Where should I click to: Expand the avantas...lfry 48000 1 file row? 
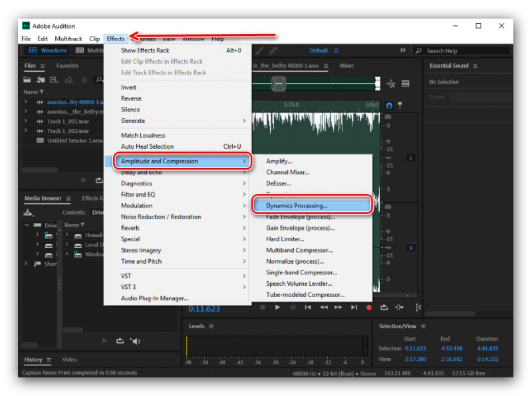click(x=26, y=102)
